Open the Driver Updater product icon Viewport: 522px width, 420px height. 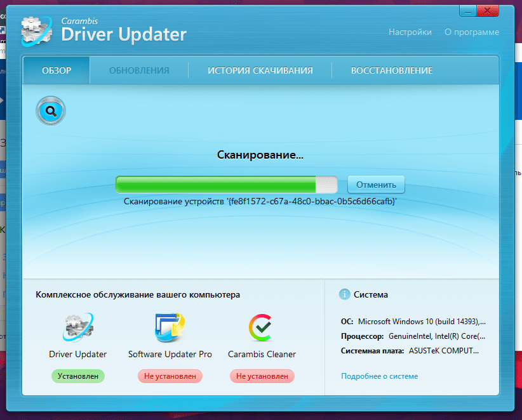point(78,327)
